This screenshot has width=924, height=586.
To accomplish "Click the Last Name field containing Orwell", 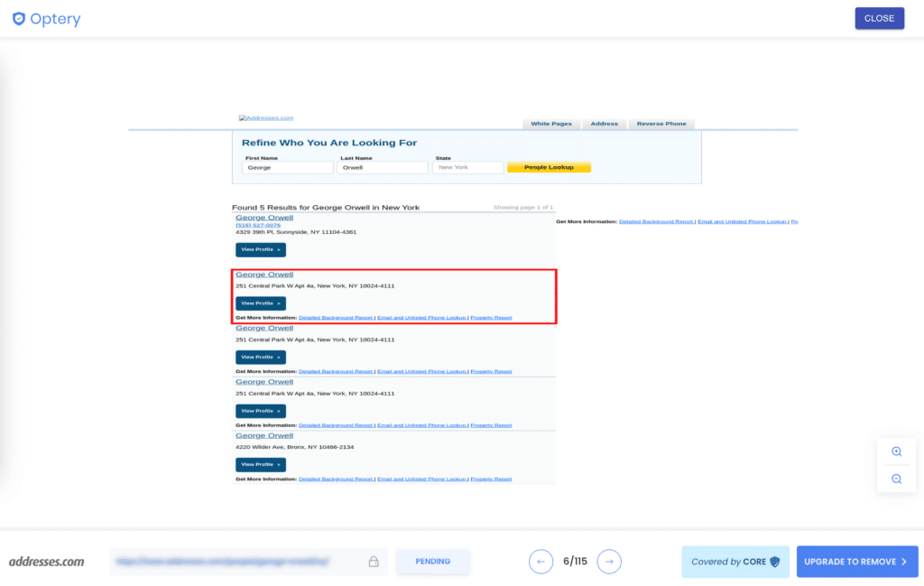I will click(x=383, y=167).
